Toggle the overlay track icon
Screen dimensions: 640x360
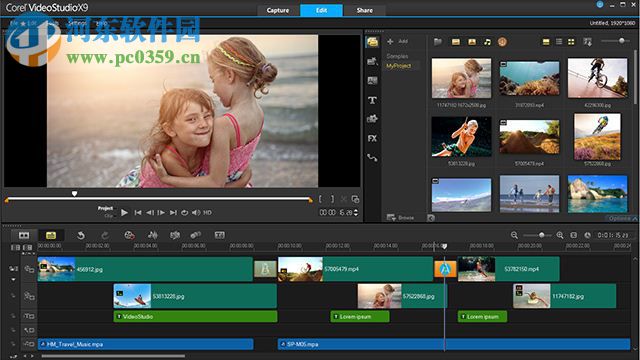coord(29,296)
